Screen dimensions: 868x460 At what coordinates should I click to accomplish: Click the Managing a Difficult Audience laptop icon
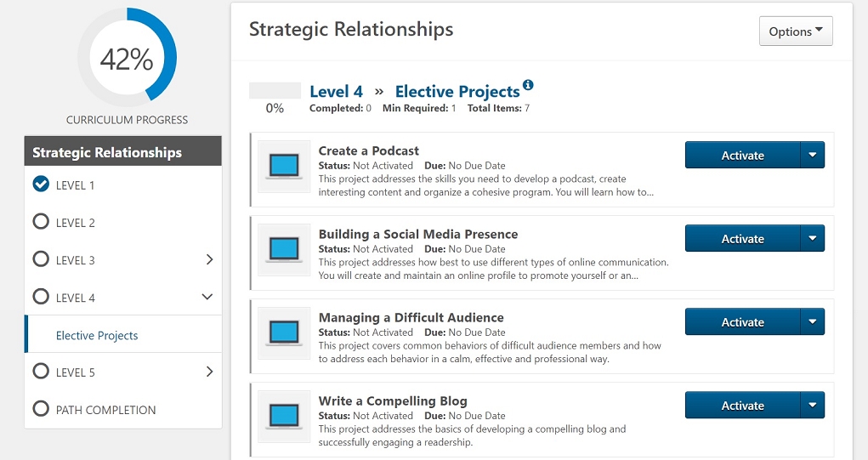284,333
